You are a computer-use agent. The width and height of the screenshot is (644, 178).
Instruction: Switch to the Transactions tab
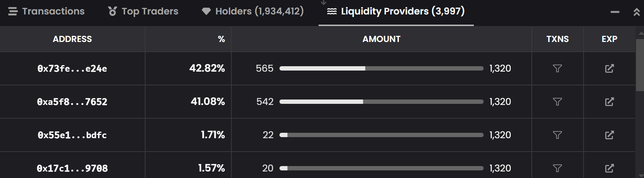(x=46, y=12)
